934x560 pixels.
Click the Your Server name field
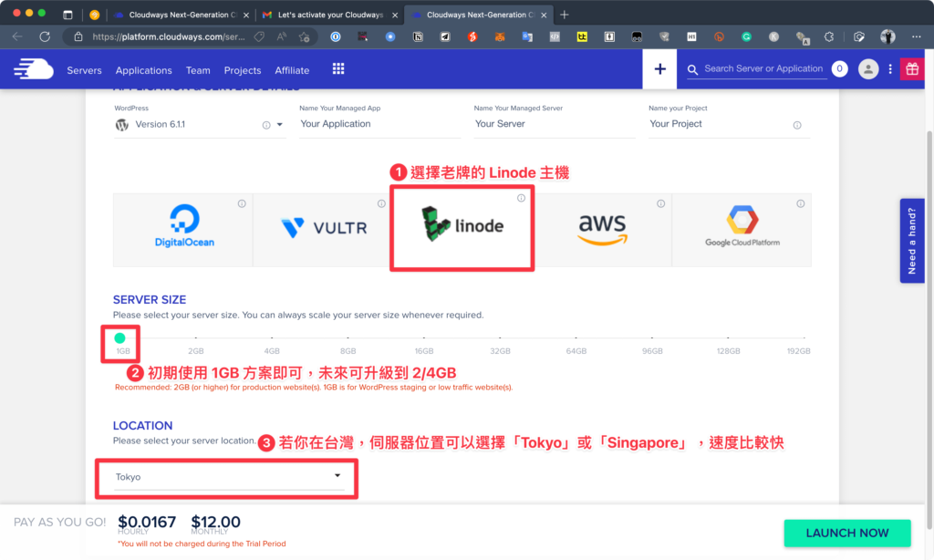(554, 124)
